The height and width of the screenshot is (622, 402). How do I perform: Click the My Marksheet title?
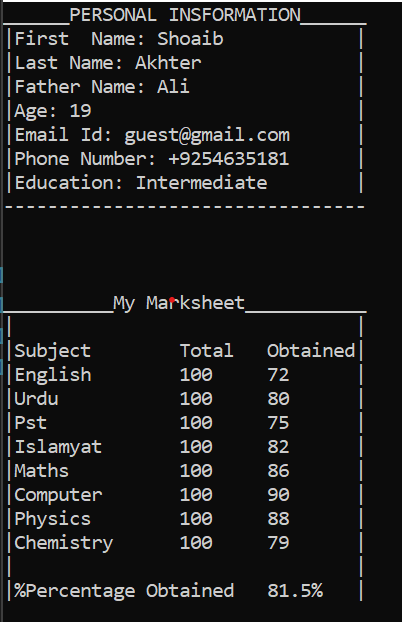tap(179, 303)
